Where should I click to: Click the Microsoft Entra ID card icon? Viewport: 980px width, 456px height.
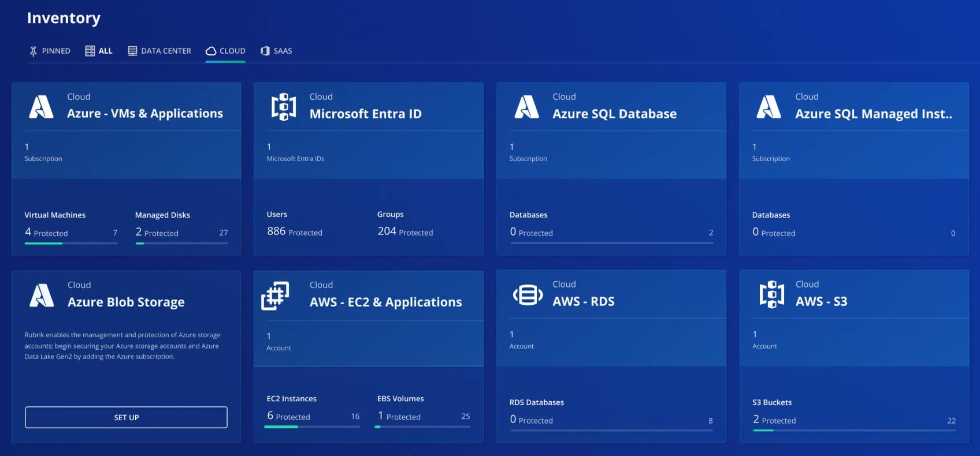(x=284, y=107)
